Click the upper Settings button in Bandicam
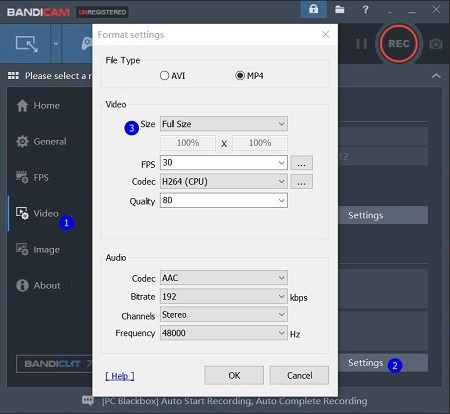This screenshot has height=414, width=450. pos(383,215)
